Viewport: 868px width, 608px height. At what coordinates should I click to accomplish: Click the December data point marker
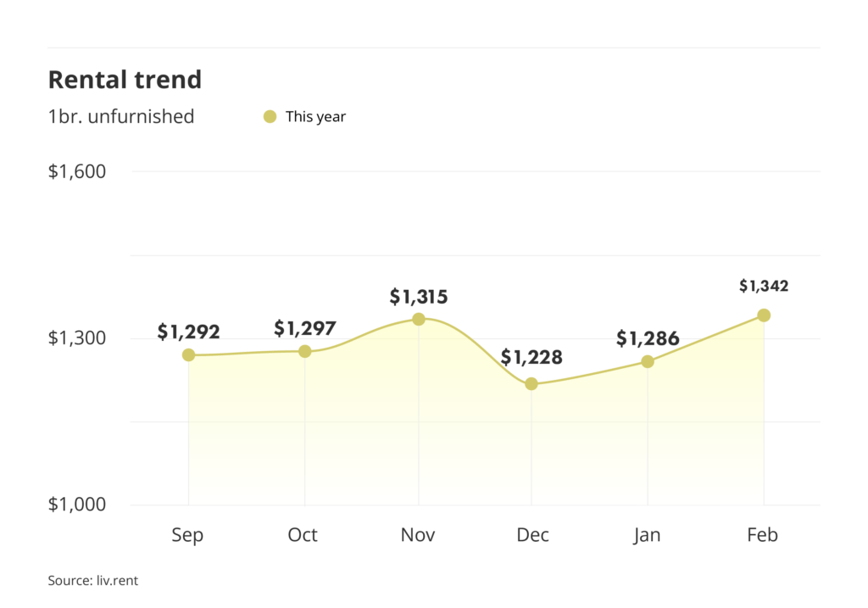click(531, 384)
